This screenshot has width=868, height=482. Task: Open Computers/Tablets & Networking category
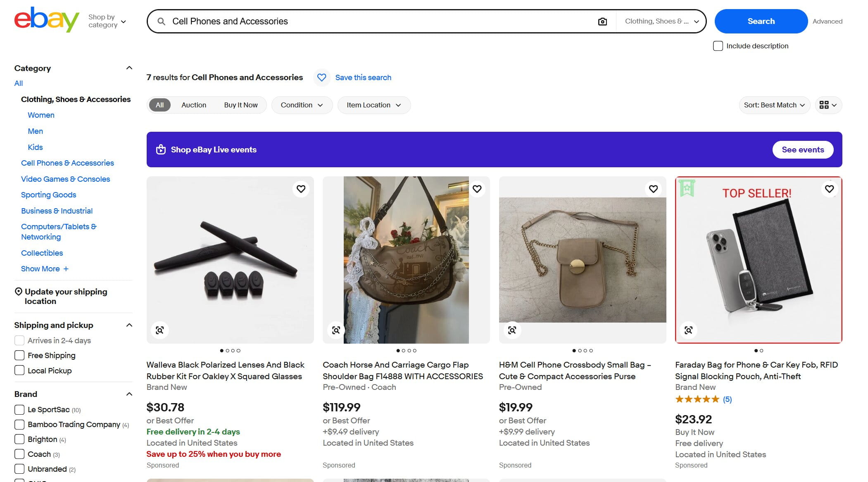pos(59,232)
